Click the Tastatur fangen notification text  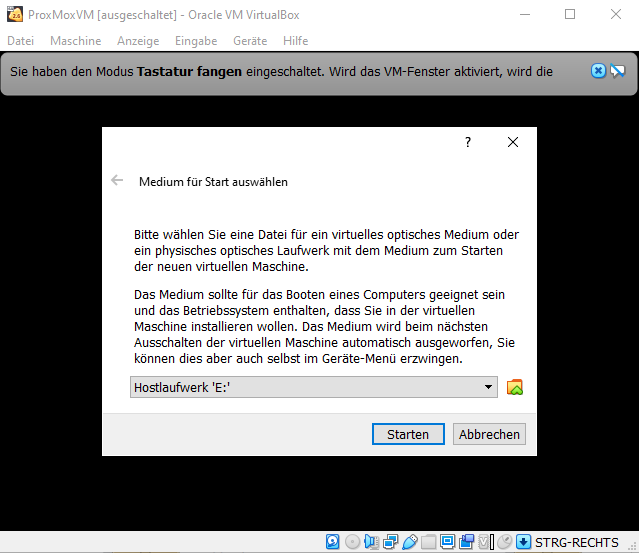click(281, 72)
